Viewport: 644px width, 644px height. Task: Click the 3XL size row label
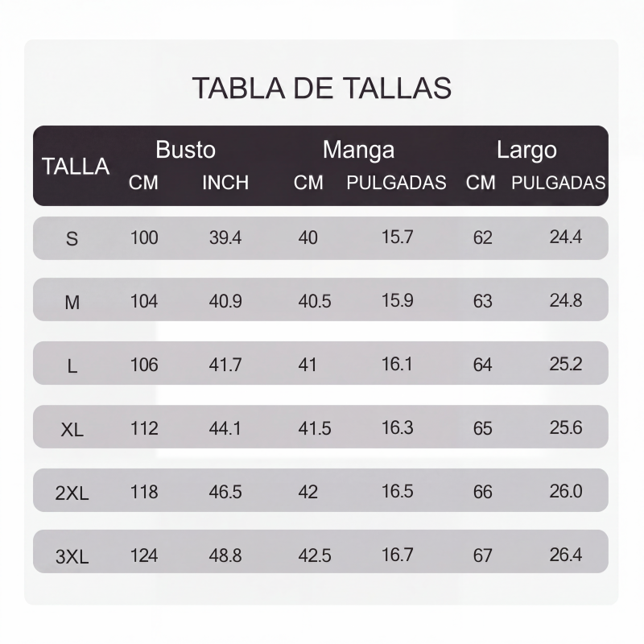pos(72,557)
